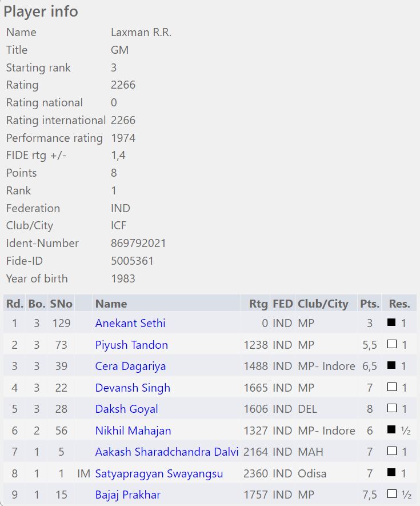Open Aakash Sharadchandra Dalvi link
420x506 pixels.
[167, 452]
